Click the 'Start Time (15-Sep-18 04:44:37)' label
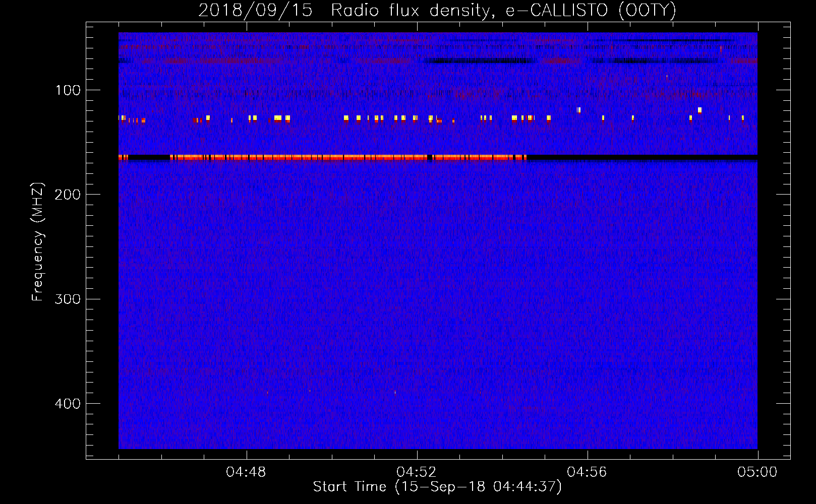Image resolution: width=816 pixels, height=504 pixels. pyautogui.click(x=437, y=487)
